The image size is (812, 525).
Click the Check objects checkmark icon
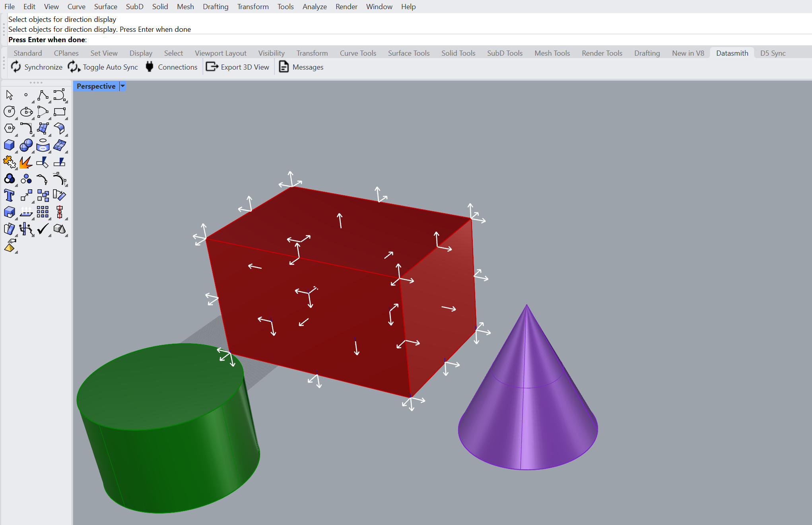point(43,229)
